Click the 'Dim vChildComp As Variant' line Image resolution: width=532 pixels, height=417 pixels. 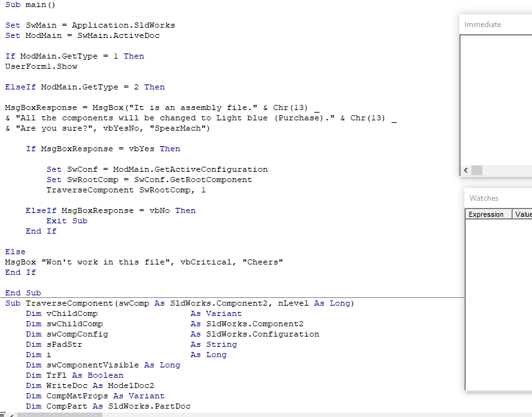point(134,313)
